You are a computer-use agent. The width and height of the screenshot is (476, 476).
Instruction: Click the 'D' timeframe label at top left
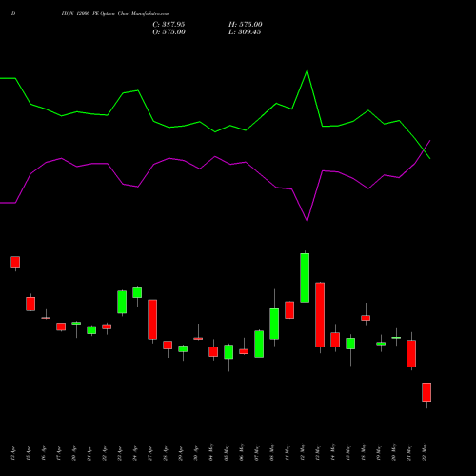tap(13, 14)
